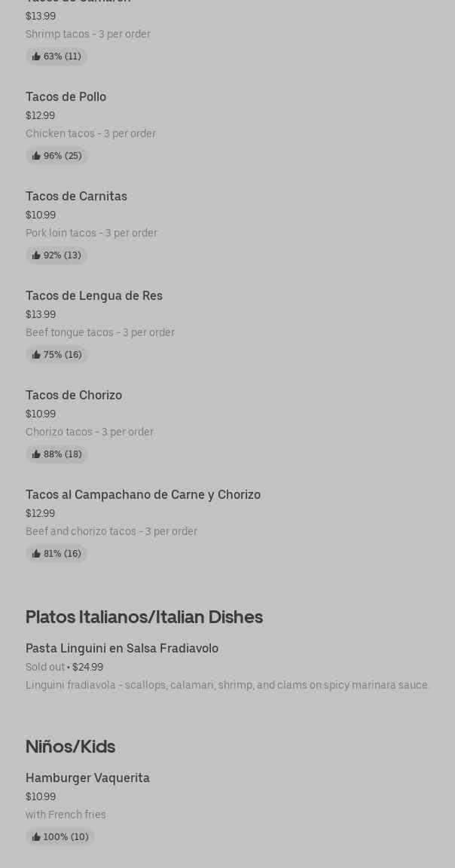Click the Platos Italianos/Italian Dishes section heading
This screenshot has height=868, width=455.
(144, 616)
